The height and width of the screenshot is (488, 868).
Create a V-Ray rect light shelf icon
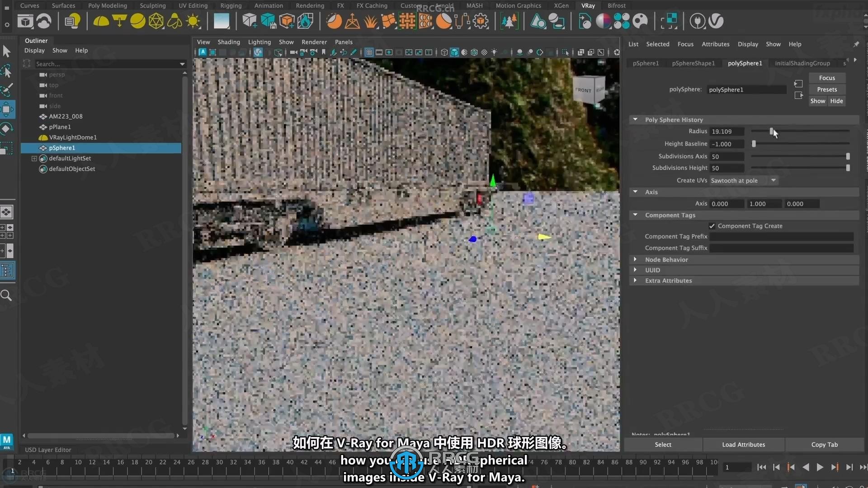119,21
